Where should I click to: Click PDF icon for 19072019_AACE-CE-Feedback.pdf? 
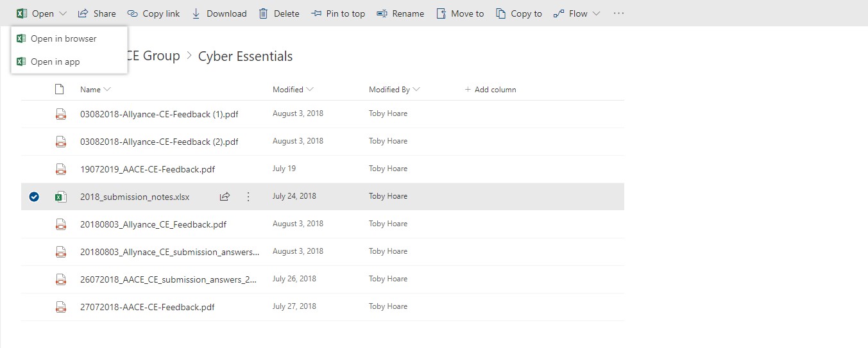[60, 169]
